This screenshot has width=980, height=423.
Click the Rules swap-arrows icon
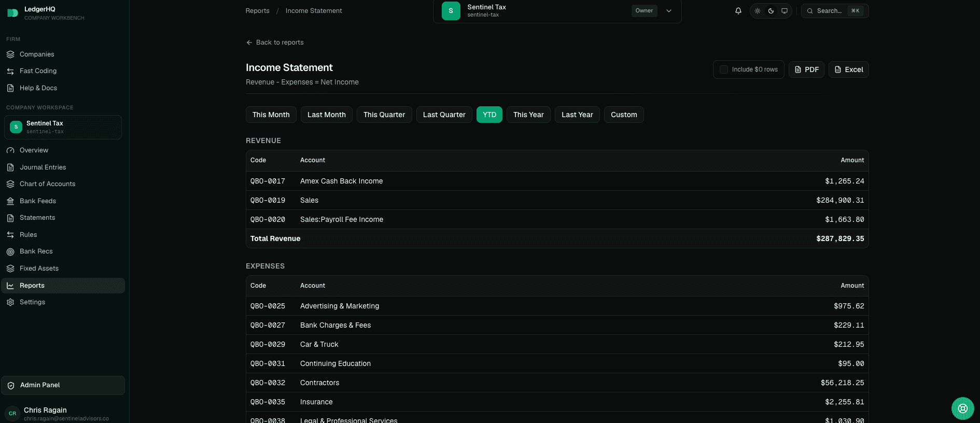pos(10,235)
